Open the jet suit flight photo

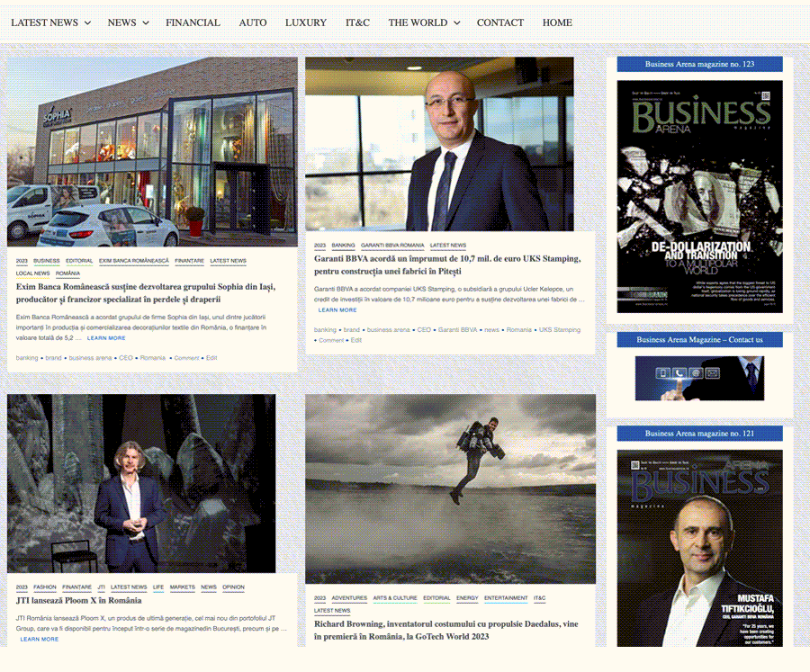pyautogui.click(x=451, y=489)
